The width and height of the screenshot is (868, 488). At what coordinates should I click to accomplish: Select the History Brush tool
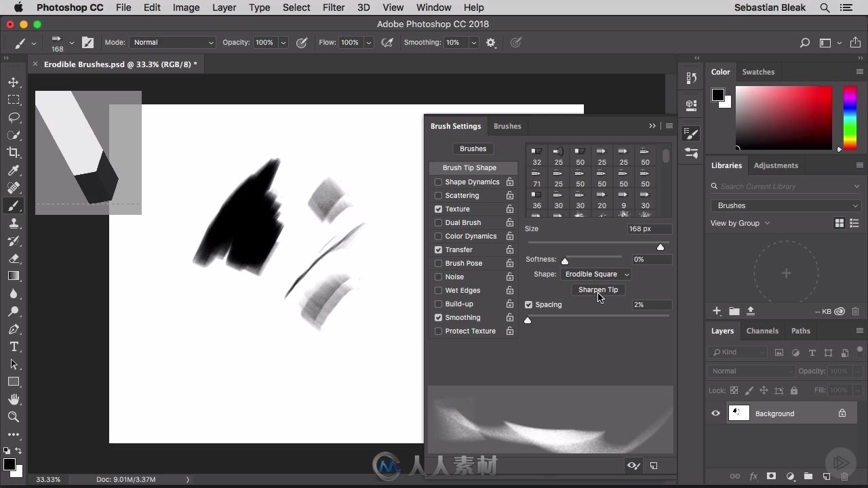[14, 241]
